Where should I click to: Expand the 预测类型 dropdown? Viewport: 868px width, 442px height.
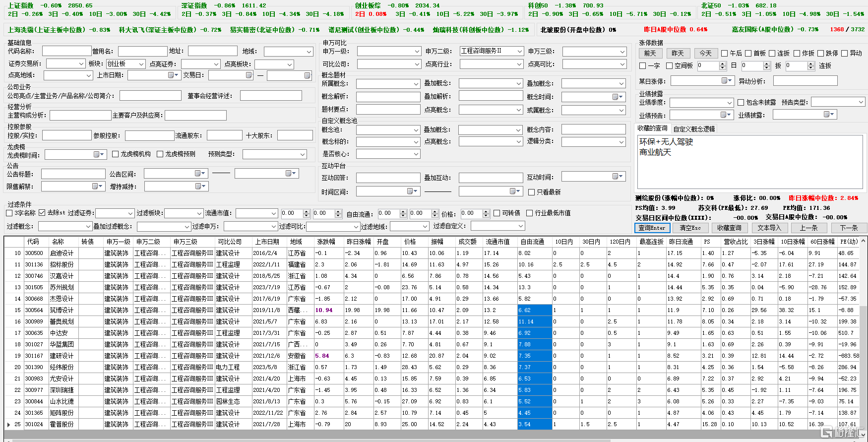275,154
